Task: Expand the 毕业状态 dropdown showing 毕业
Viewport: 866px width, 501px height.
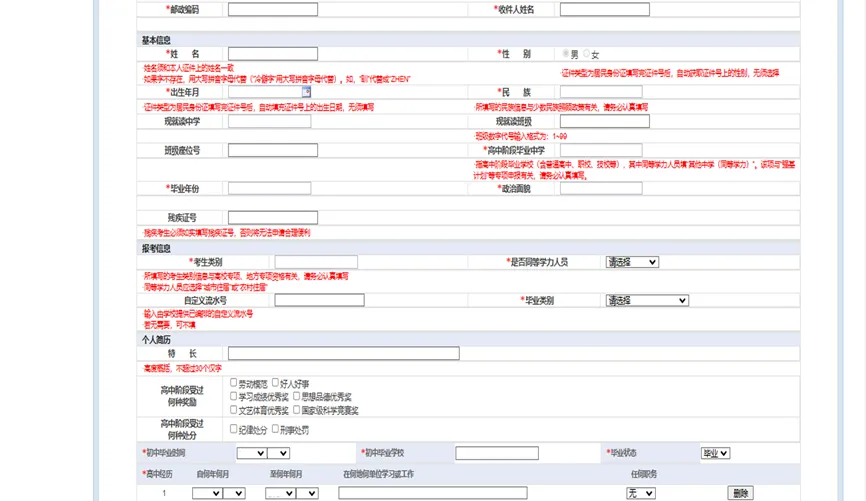Action: click(715, 453)
